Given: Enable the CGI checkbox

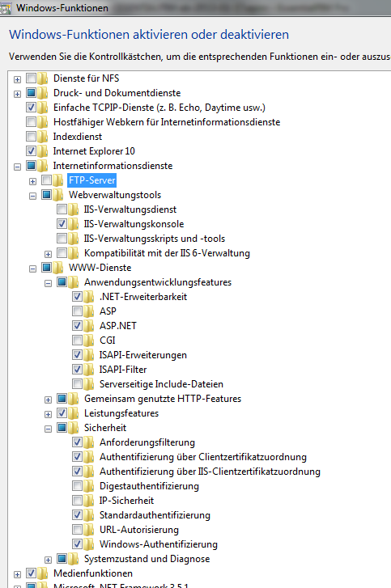Looking at the screenshot, I should 77,341.
